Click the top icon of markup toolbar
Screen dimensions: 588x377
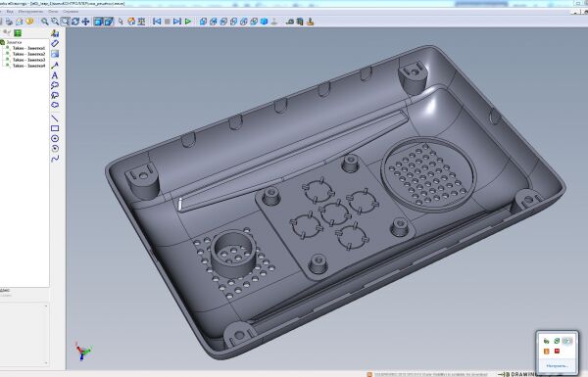(x=55, y=33)
